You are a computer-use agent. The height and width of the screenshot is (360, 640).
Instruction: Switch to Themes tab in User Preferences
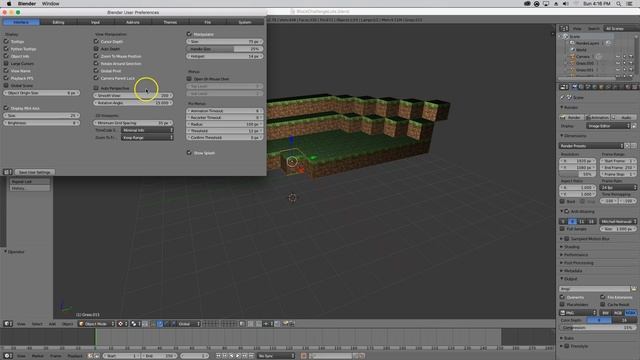tap(170, 22)
